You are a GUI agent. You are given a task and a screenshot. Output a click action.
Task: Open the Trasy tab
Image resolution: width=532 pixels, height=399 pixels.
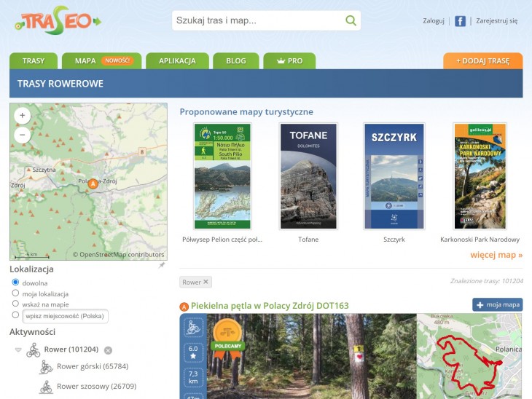(x=34, y=61)
